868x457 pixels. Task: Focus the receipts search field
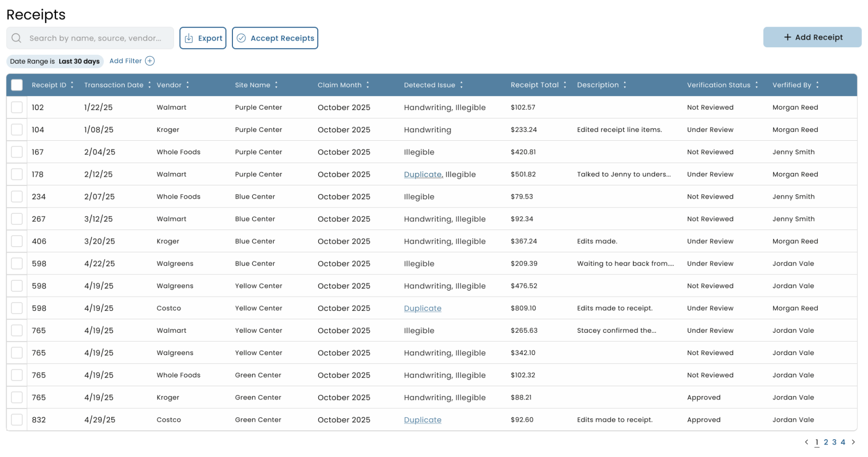[x=90, y=38]
